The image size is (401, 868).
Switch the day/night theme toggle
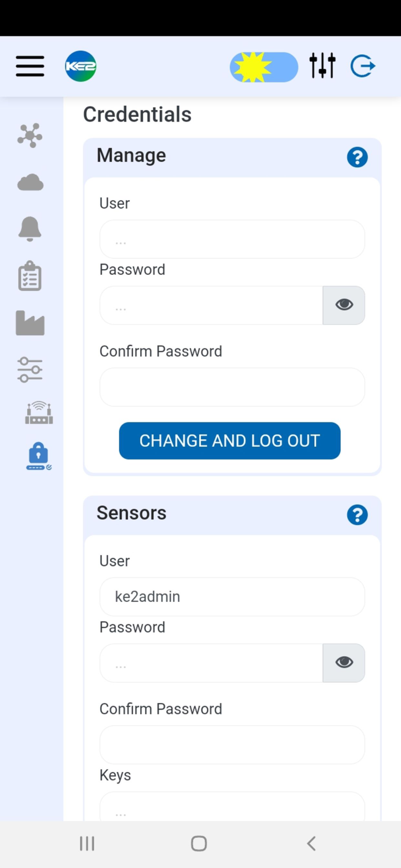click(264, 66)
